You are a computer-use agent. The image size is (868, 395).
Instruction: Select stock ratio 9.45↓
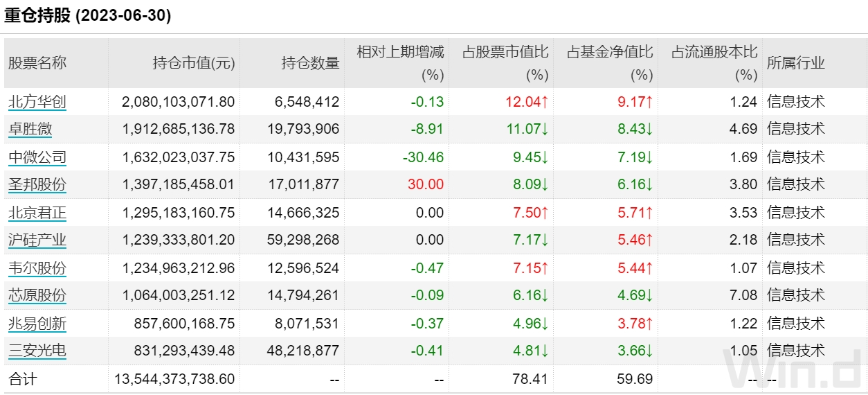531,157
